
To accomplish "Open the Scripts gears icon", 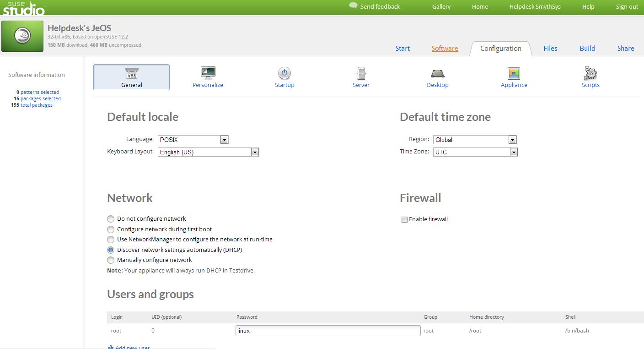I will click(x=590, y=73).
